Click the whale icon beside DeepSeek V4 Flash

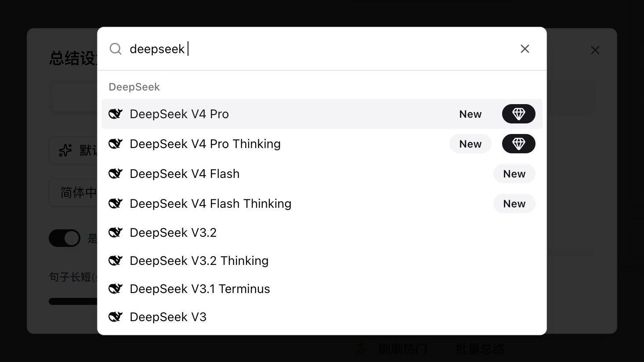[116, 174]
